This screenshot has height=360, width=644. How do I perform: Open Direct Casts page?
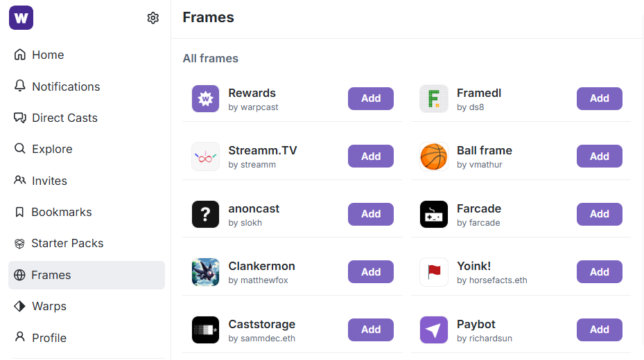click(x=64, y=118)
